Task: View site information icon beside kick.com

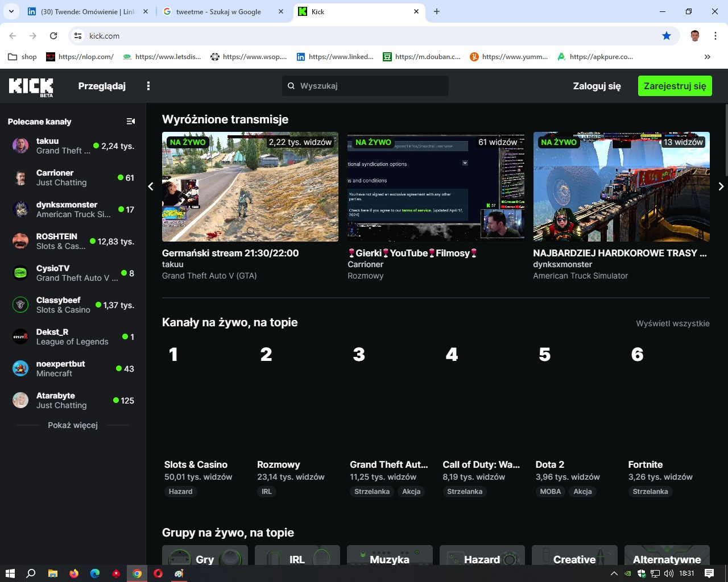Action: pos(78,36)
